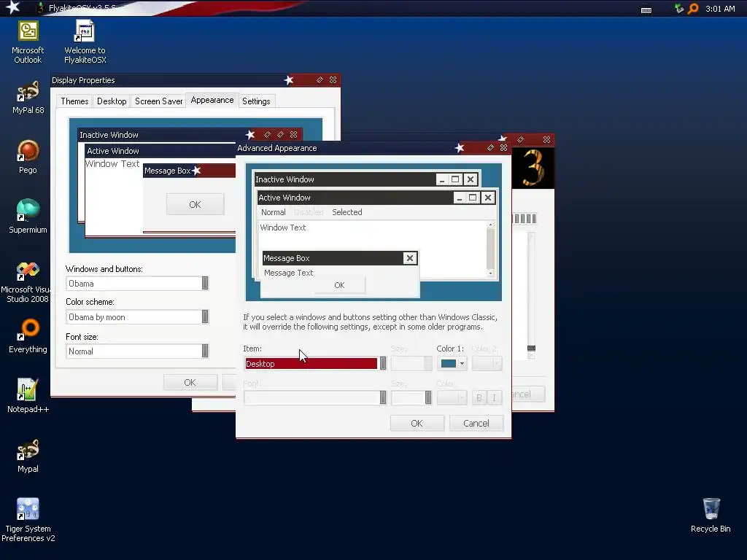Screen dimensions: 747x560
Task: Click the item Size stepper field
Action: coord(411,363)
